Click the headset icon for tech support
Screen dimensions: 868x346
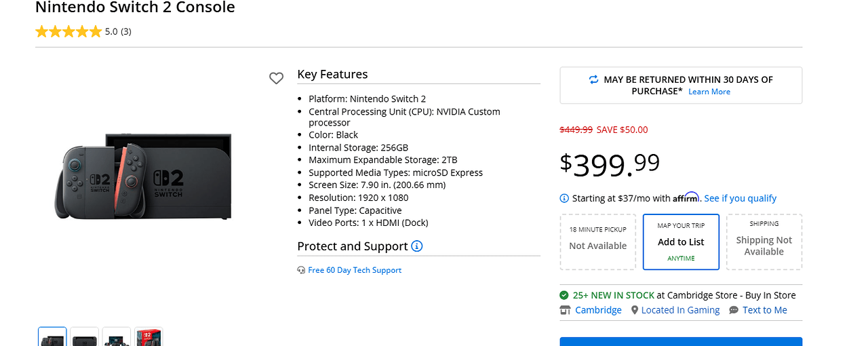click(x=301, y=270)
